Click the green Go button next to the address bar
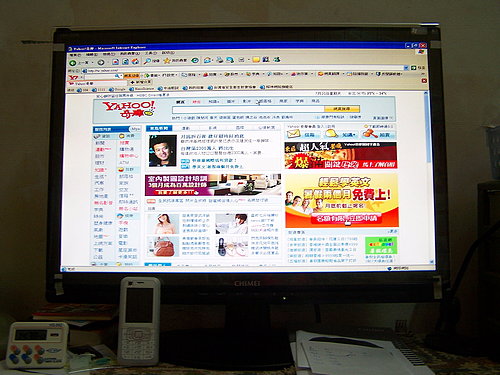The width and height of the screenshot is (500, 375). (414, 68)
